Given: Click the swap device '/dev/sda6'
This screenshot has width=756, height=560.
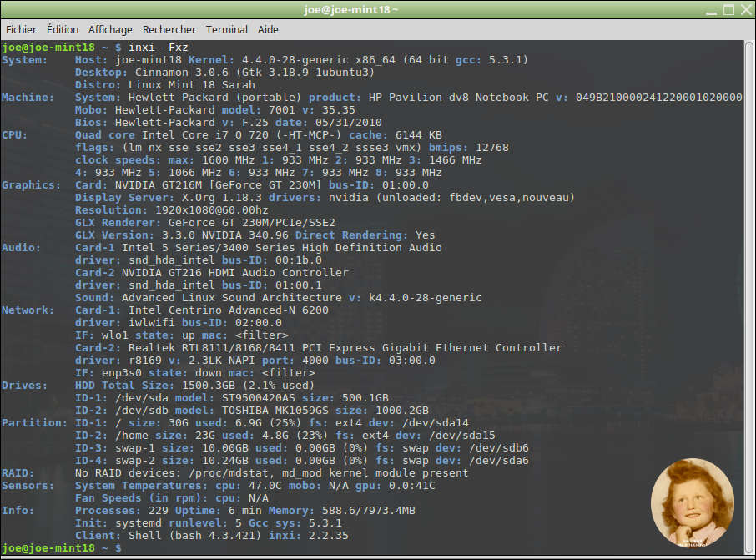Looking at the screenshot, I should coord(498,462).
